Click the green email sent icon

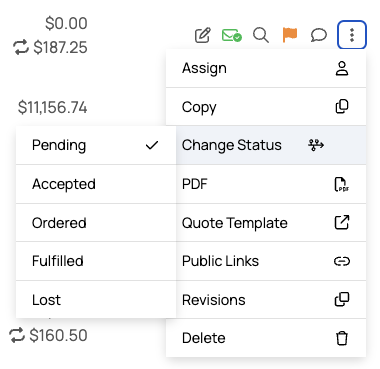tap(232, 35)
